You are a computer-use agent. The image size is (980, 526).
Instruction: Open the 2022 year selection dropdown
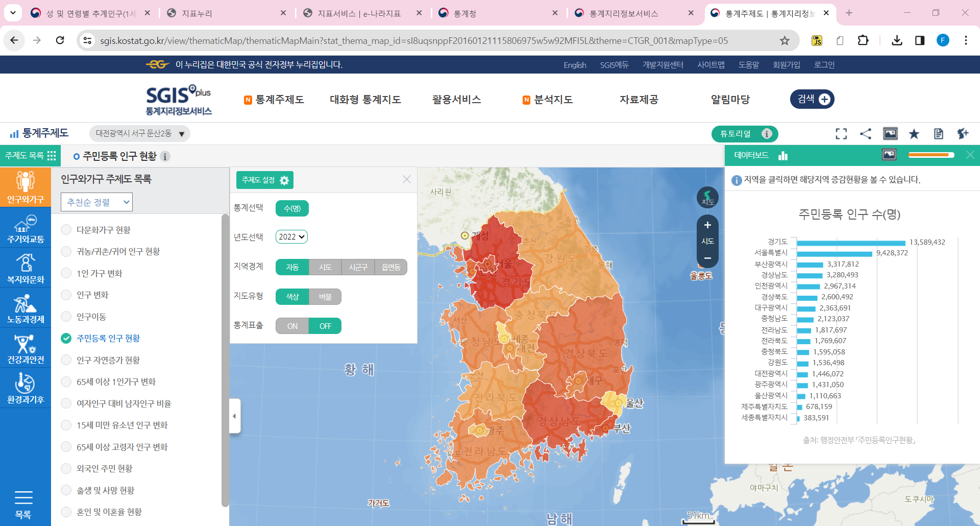pyautogui.click(x=291, y=236)
